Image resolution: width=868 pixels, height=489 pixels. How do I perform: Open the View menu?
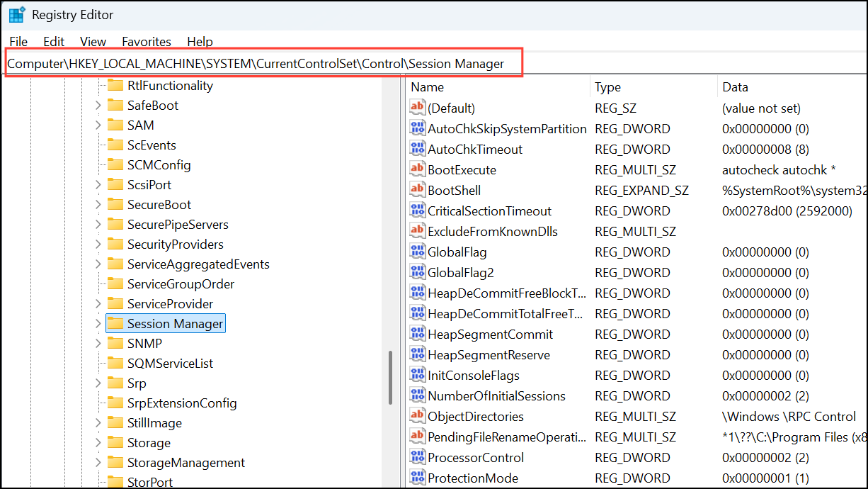click(93, 42)
